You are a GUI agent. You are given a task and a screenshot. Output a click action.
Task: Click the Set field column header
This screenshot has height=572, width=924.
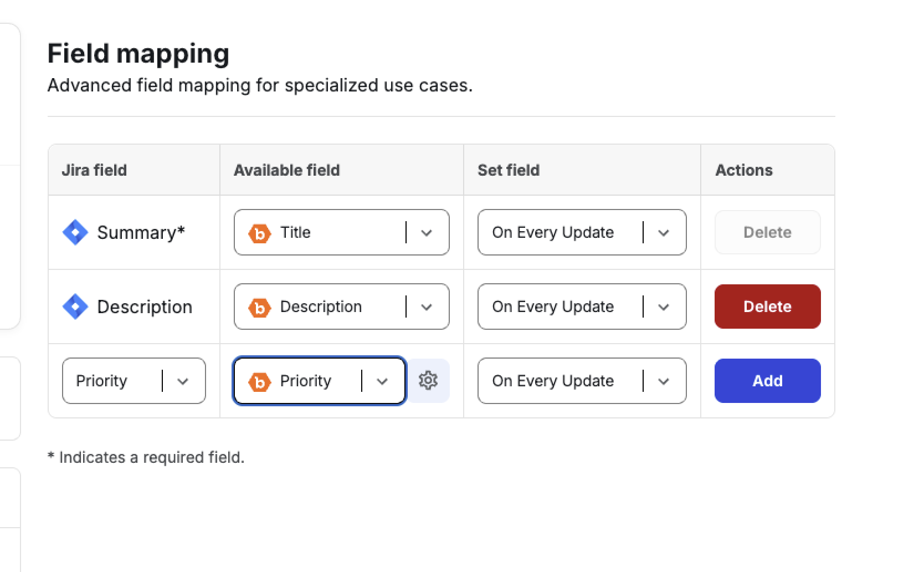tap(508, 170)
